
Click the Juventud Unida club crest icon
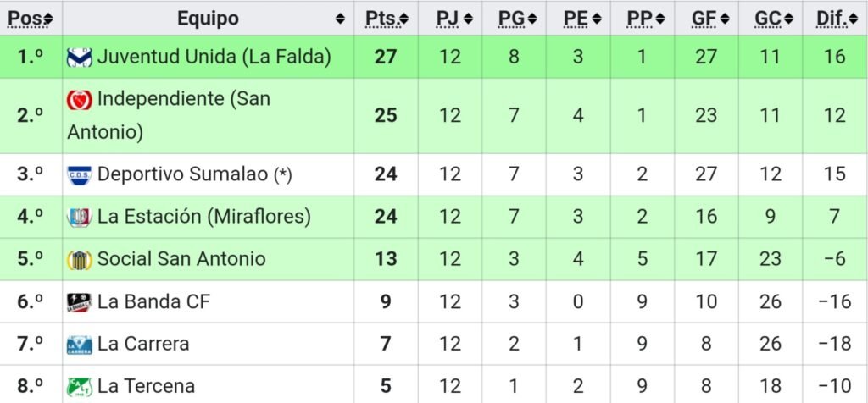(79, 57)
